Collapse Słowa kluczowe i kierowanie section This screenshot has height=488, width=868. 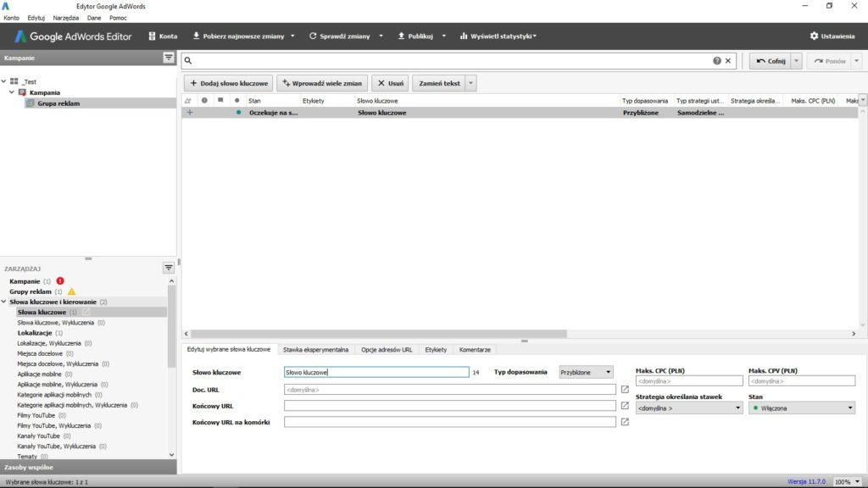[x=4, y=302]
